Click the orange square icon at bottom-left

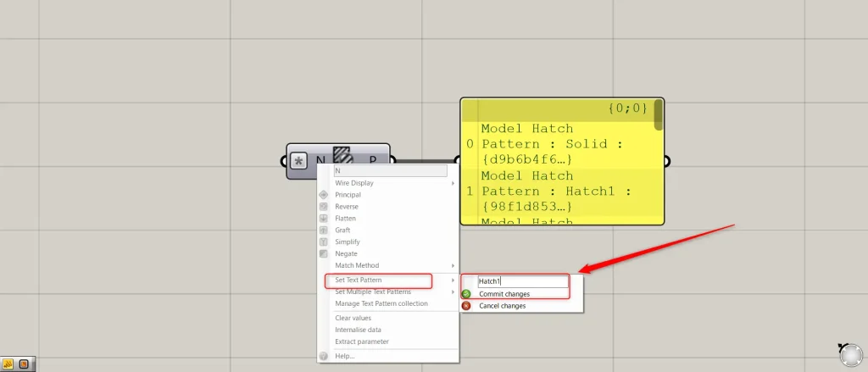coord(24,364)
